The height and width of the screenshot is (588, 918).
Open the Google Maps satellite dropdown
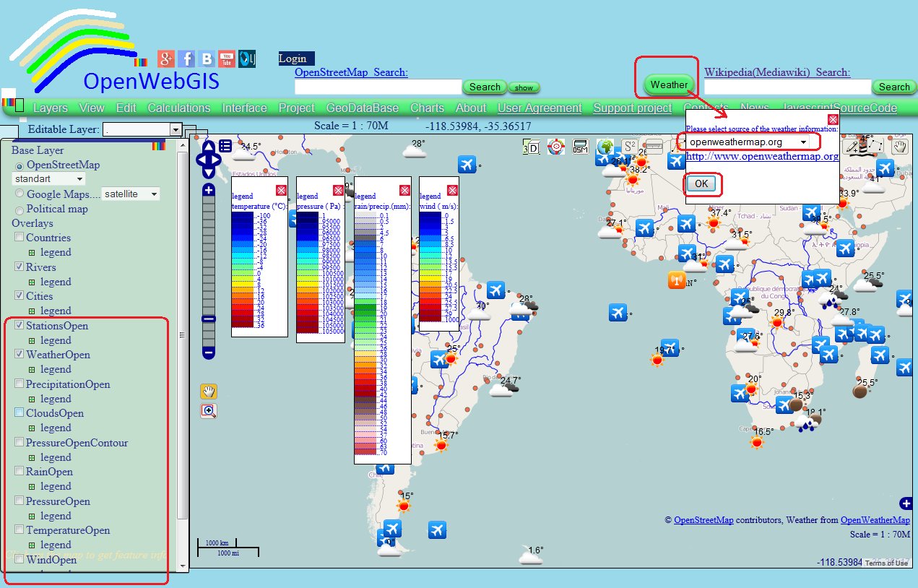(151, 194)
